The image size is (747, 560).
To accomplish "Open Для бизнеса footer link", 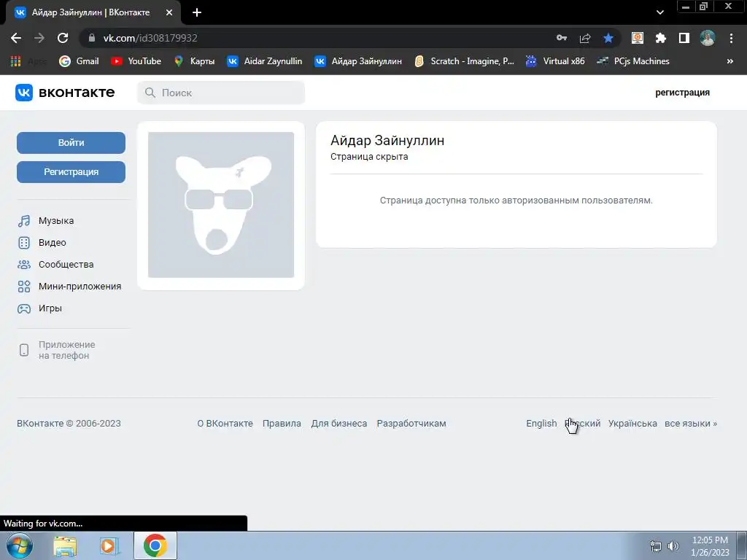I will (x=338, y=424).
